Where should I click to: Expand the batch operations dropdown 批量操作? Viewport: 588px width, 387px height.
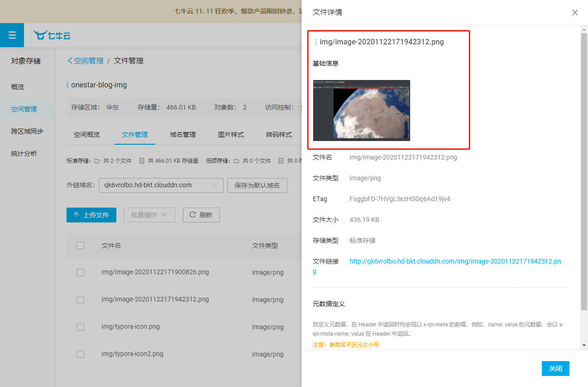[149, 215]
